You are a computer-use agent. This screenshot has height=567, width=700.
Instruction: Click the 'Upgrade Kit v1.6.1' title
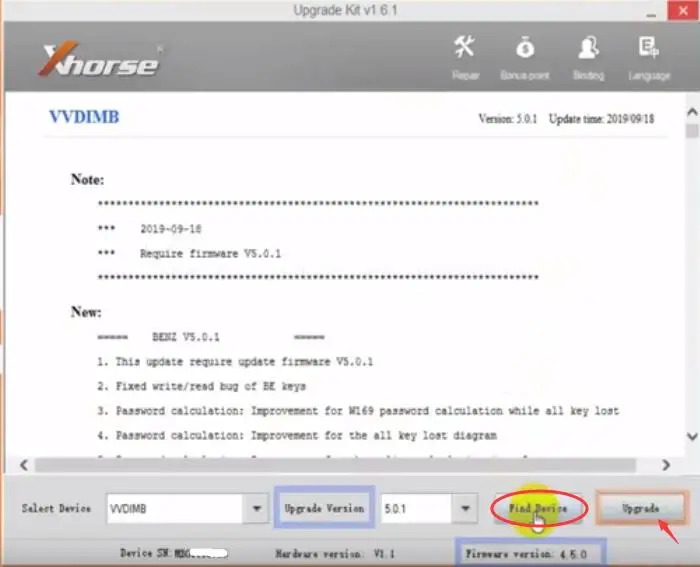click(346, 10)
